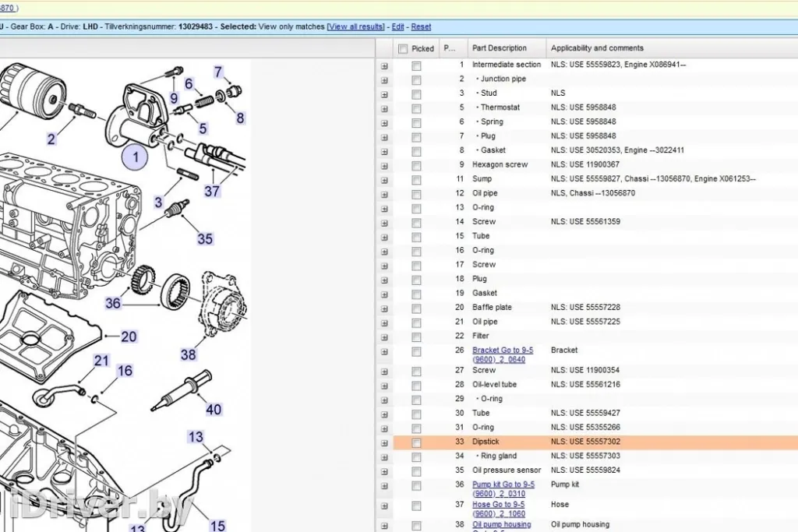Select callout 35 oil pressure sensor in diagram
Viewport: 798px width, 532px height.
pyautogui.click(x=204, y=238)
